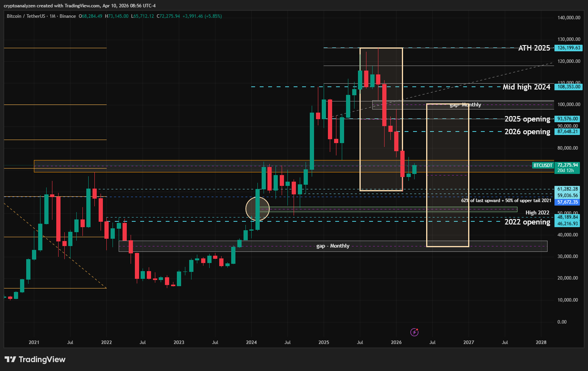Select the High 2022 text label

tap(537, 213)
